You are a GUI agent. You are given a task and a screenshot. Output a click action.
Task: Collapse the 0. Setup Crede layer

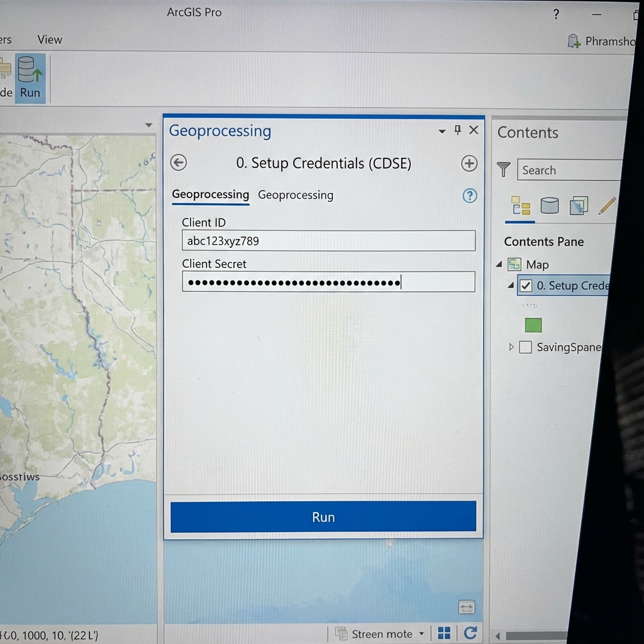(x=511, y=285)
